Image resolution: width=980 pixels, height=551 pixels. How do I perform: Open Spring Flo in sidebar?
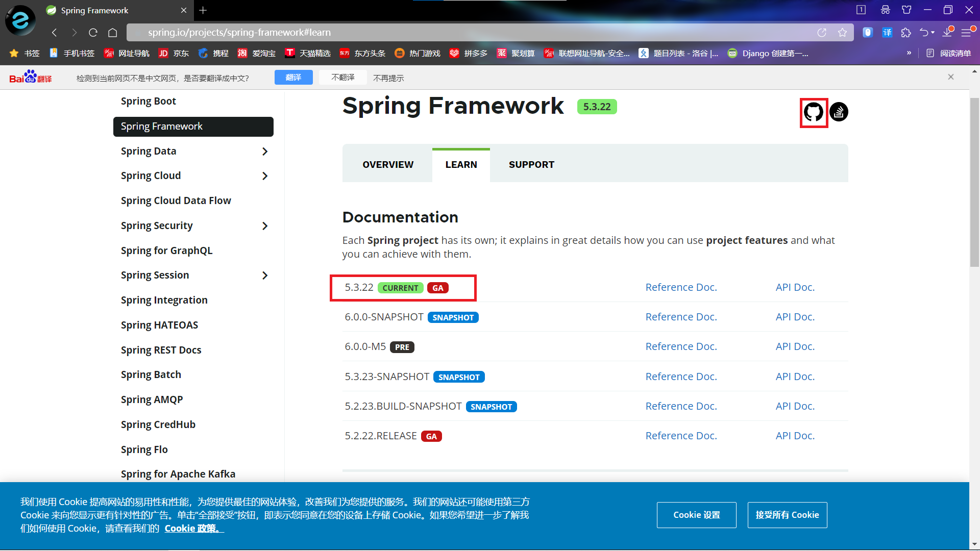[144, 449]
